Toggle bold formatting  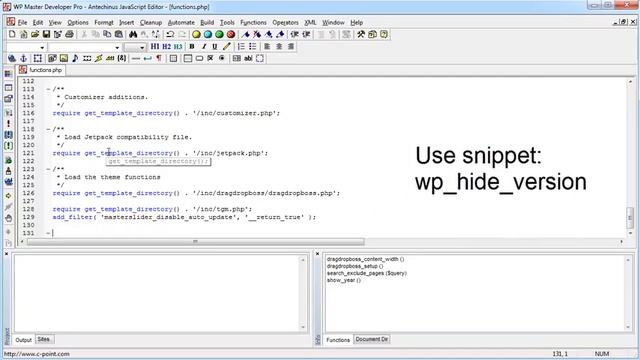(191, 47)
